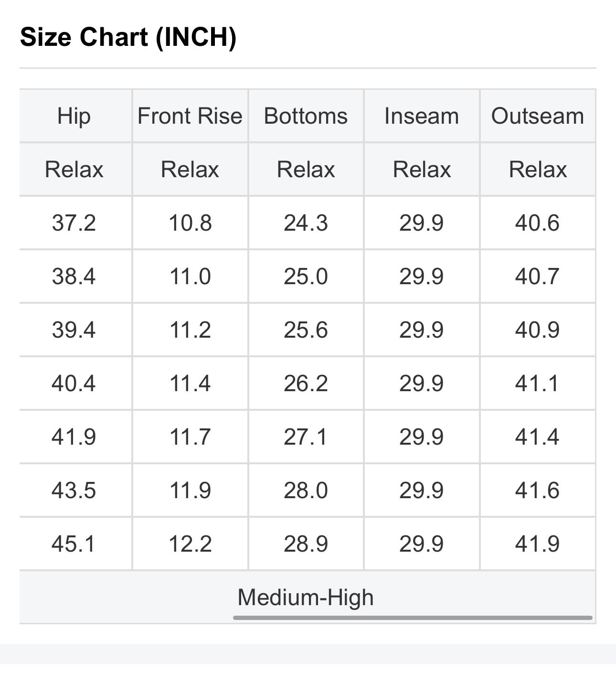Click the 10.8 front rise cell

point(190,223)
